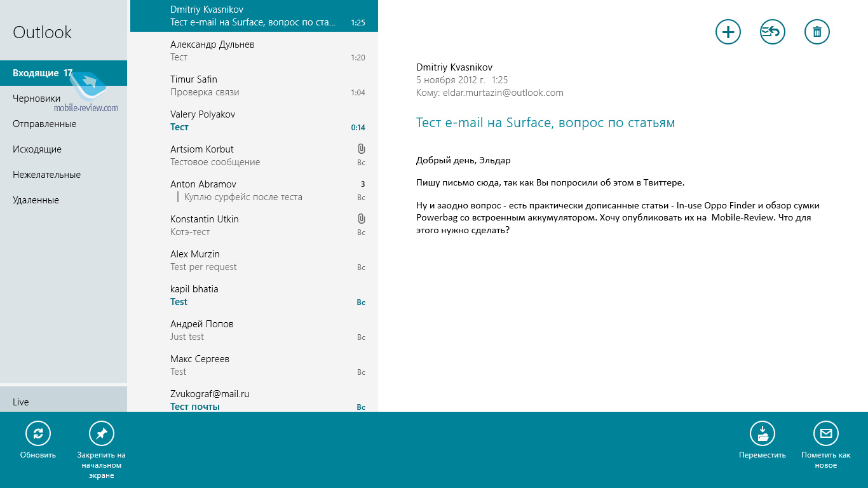Open the Входящие inbox folder
Image resolution: width=868 pixels, height=488 pixels.
(x=64, y=73)
